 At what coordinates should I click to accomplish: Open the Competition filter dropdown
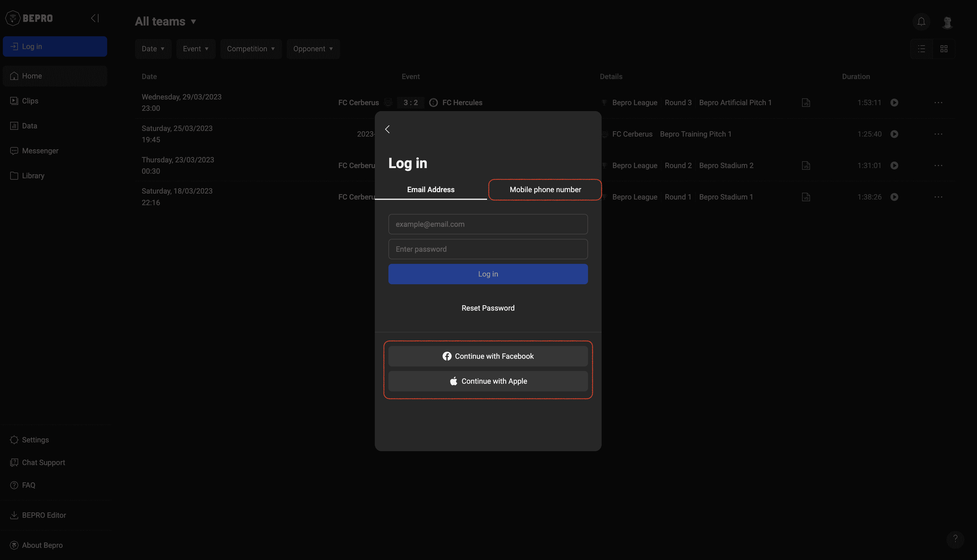pos(251,49)
